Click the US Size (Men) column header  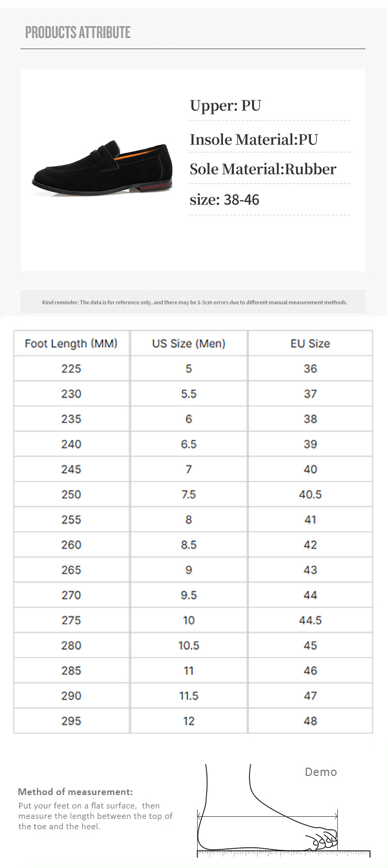pos(189,343)
